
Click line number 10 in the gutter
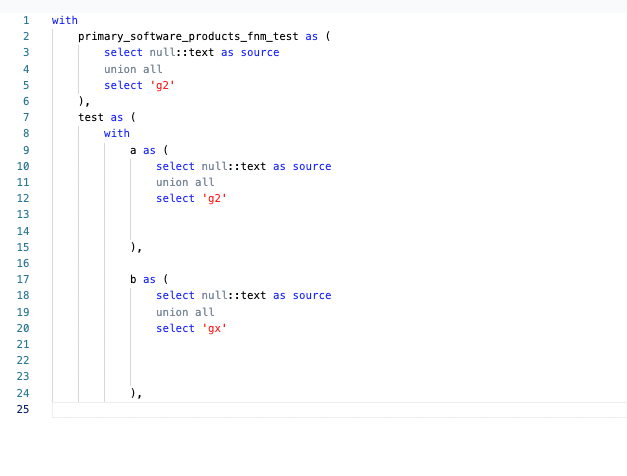click(x=23, y=166)
